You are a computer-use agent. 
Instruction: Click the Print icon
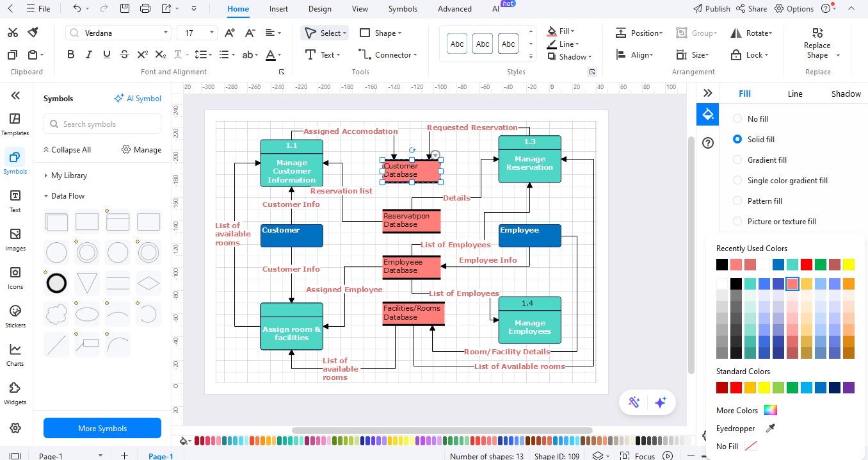click(145, 9)
